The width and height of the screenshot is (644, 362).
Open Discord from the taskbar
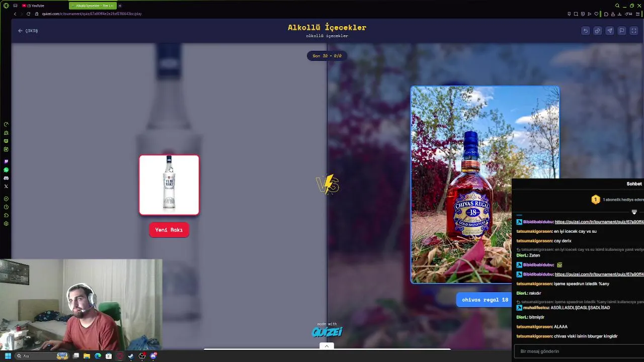153,356
